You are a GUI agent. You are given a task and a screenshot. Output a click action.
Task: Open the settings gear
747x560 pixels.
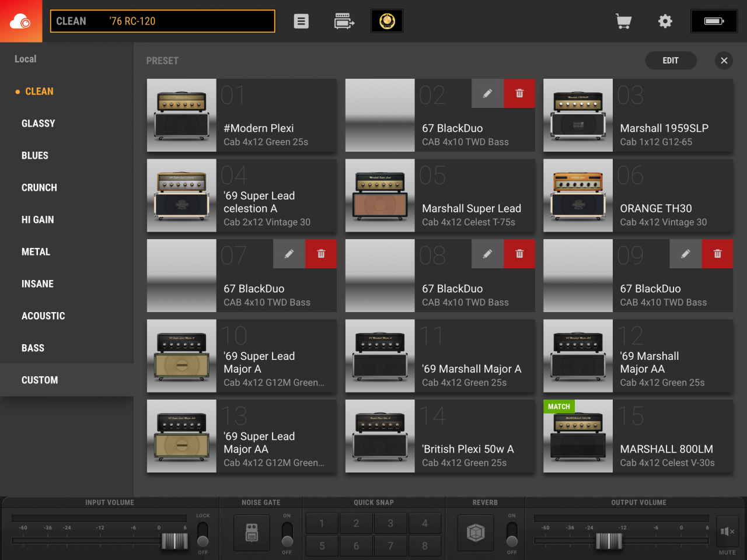pos(665,21)
